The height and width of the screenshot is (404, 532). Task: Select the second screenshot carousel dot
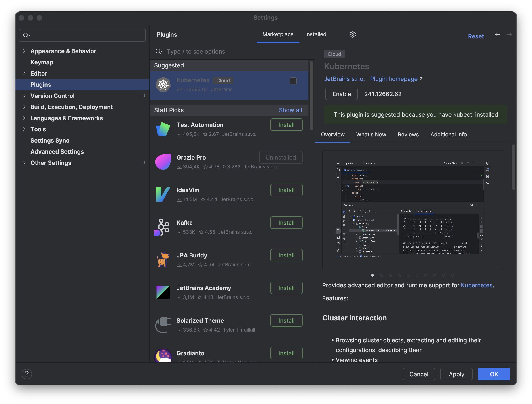381,275
